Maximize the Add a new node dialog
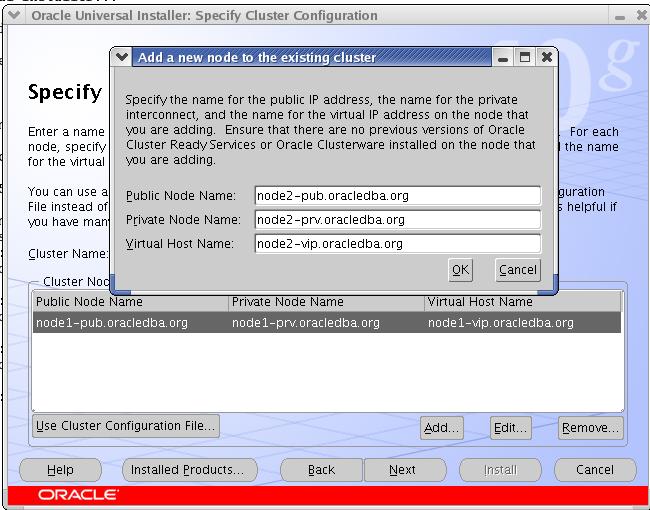This screenshot has width=650, height=510. [525, 57]
